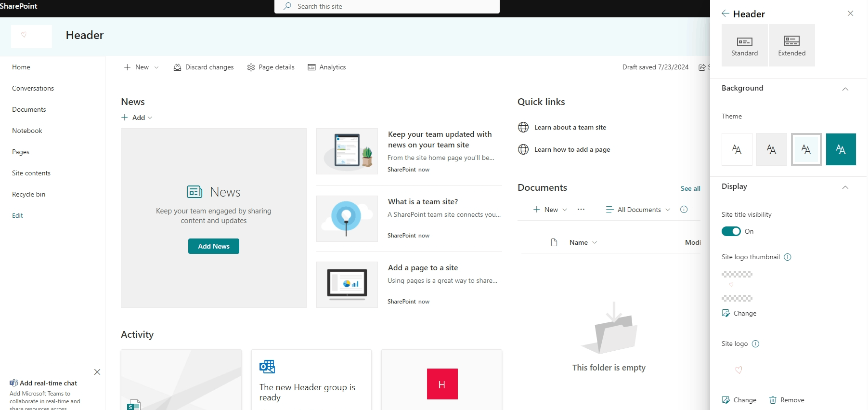
Task: Open Notebook in left navigation
Action: 27,131
